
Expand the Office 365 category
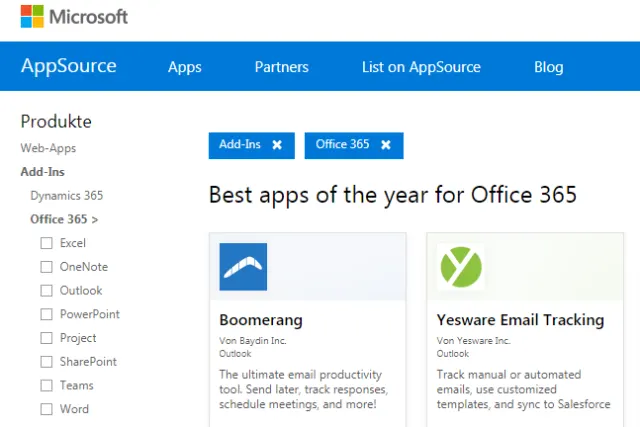[64, 219]
